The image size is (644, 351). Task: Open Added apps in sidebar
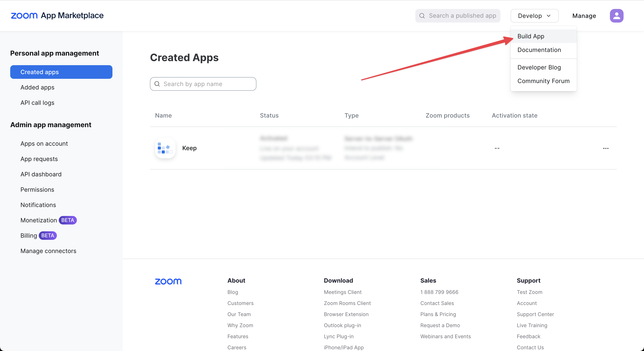pos(37,88)
